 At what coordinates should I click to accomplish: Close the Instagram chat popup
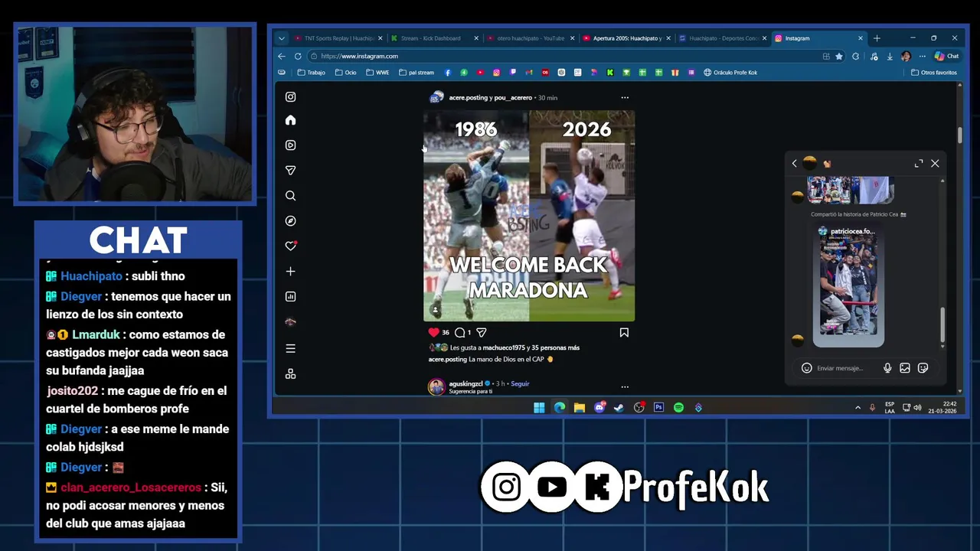(x=935, y=163)
